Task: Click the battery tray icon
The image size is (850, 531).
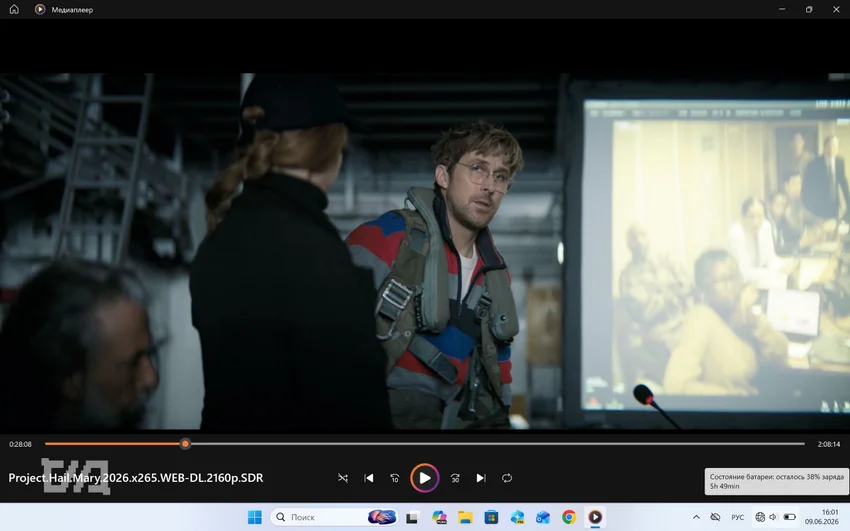Action: 789,517
